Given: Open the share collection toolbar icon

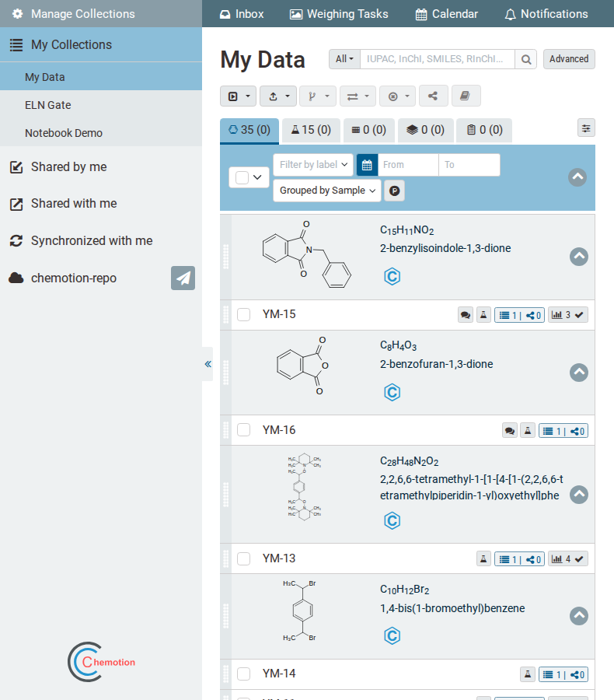Looking at the screenshot, I should click(433, 96).
